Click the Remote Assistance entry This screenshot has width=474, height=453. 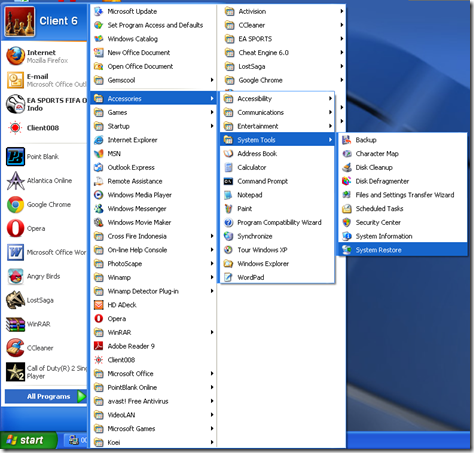154,181
